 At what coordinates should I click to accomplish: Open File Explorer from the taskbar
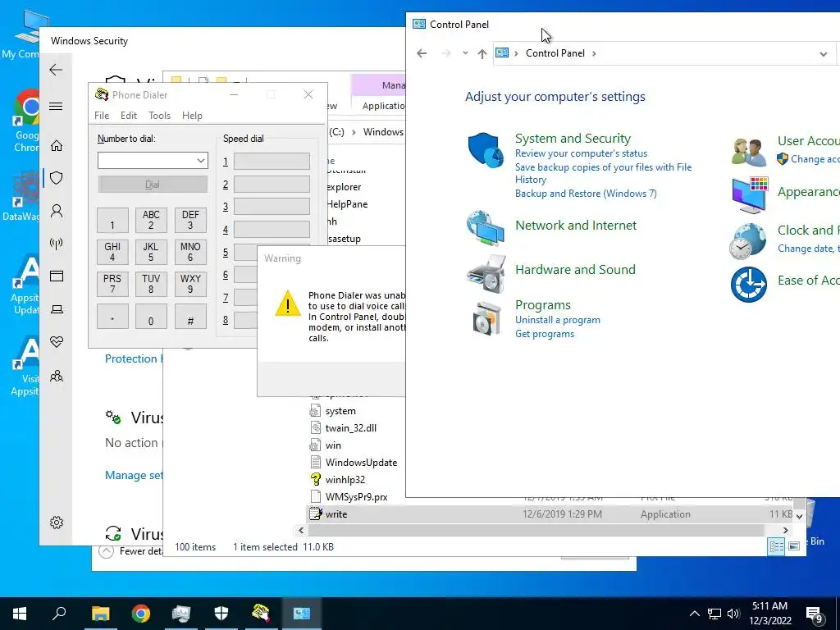(x=101, y=614)
